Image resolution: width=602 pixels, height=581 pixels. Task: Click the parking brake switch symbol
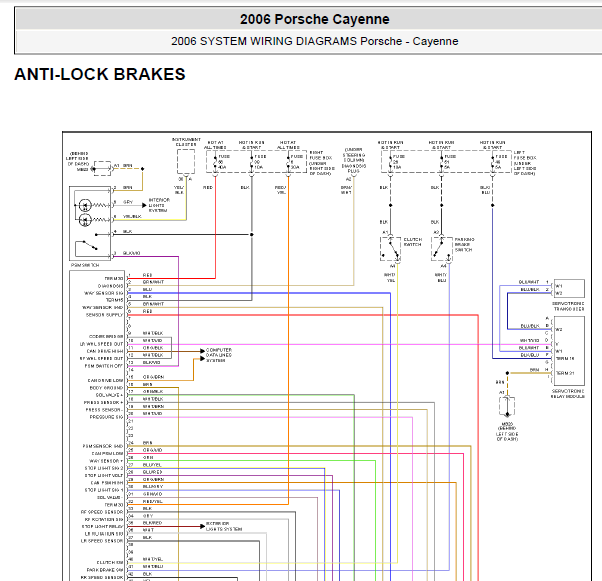(442, 249)
